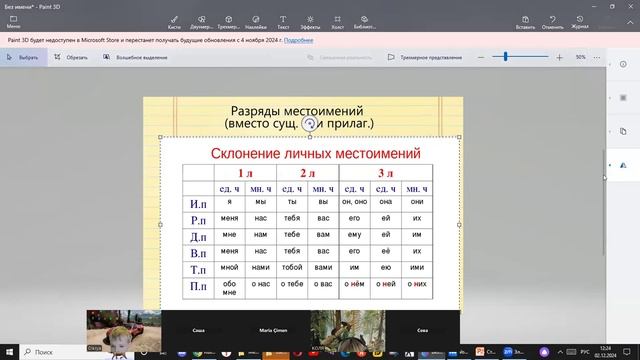The height and width of the screenshot is (360, 640).
Task: Click the vertical canvas scrollbar
Action: pyautogui.click(x=604, y=203)
